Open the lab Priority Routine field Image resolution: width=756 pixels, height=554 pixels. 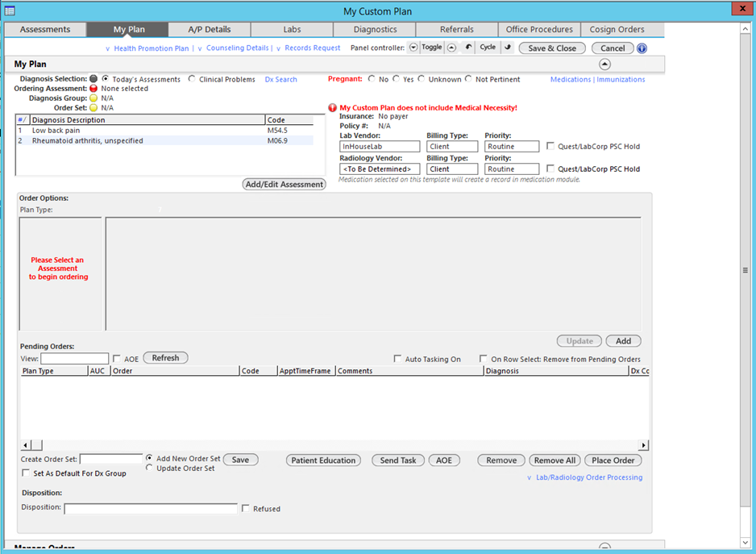point(512,146)
